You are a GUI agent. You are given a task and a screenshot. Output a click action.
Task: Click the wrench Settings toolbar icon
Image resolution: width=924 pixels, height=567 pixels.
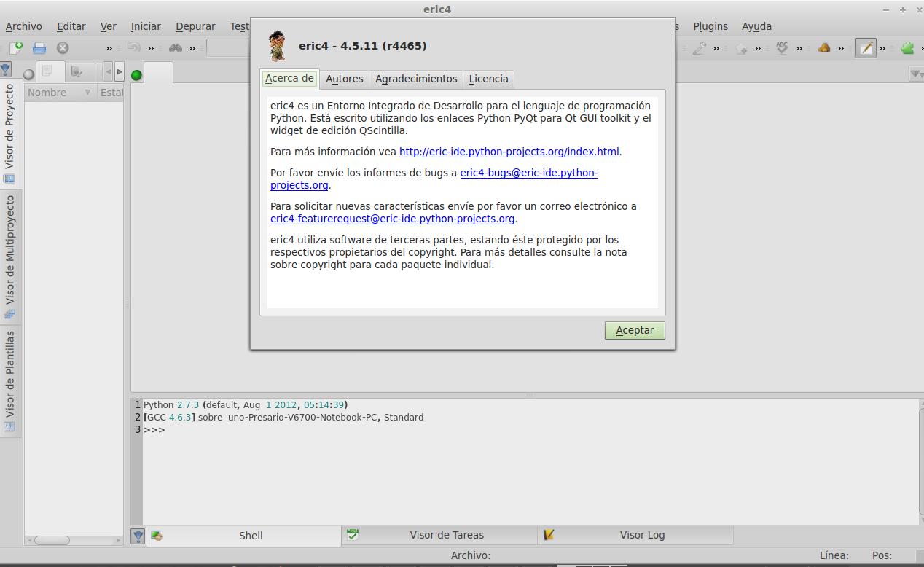click(x=699, y=48)
